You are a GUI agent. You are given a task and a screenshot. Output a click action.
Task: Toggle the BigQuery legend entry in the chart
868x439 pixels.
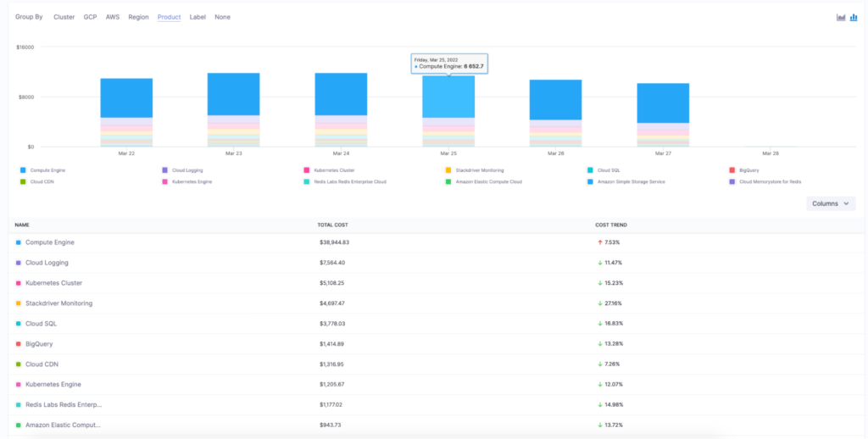tap(744, 170)
